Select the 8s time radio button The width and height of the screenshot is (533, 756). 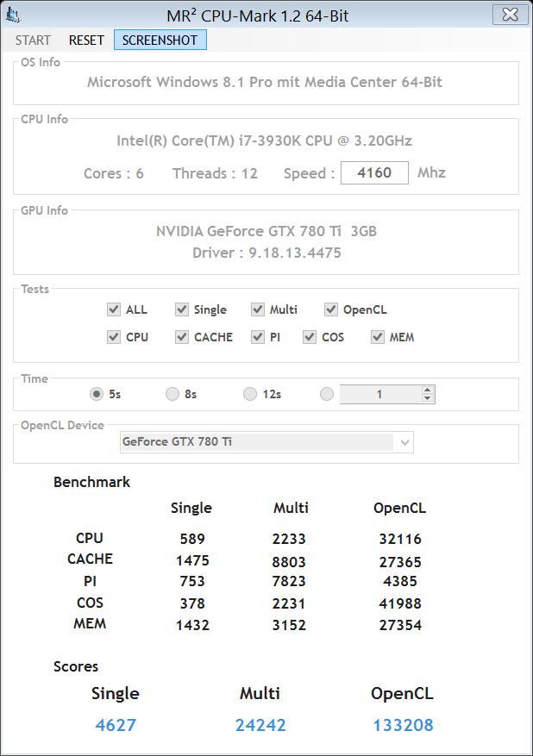point(172,395)
